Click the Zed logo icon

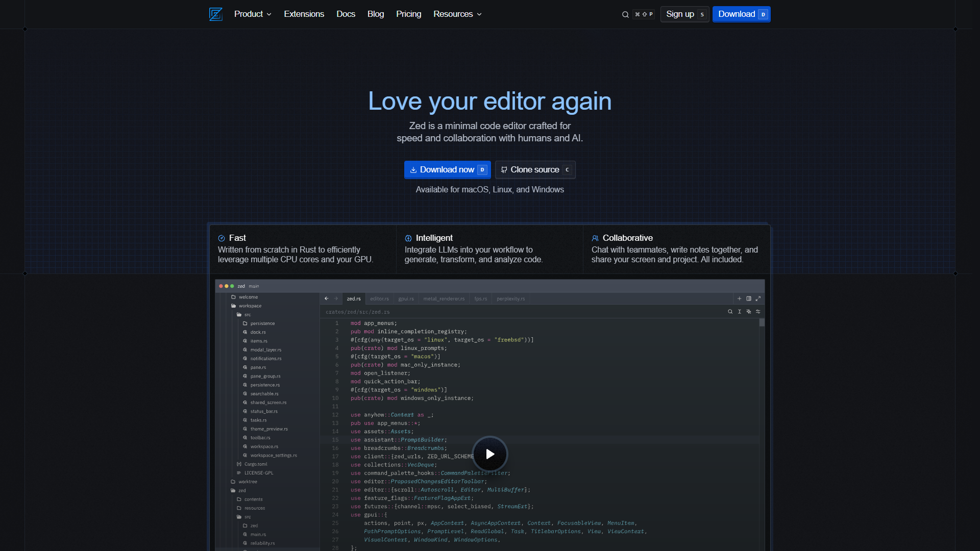click(216, 14)
